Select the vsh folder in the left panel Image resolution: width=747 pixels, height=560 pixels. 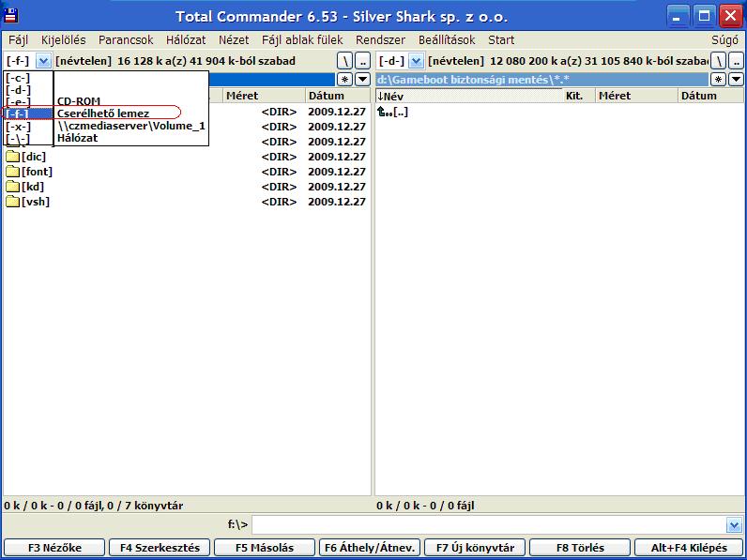click(35, 202)
